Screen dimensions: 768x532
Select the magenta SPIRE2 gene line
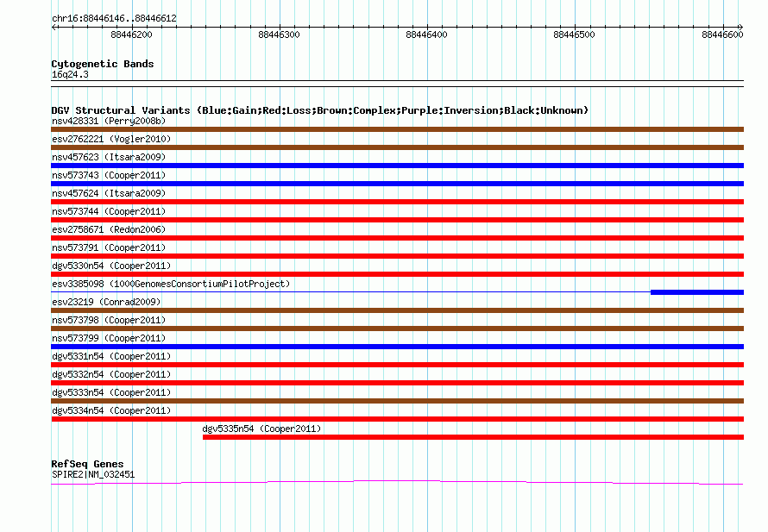397,483
